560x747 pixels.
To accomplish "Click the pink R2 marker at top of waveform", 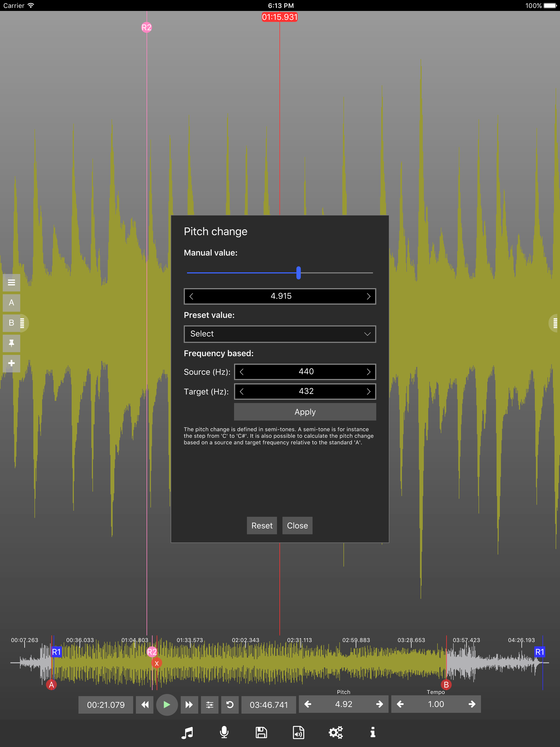I will 147,27.
